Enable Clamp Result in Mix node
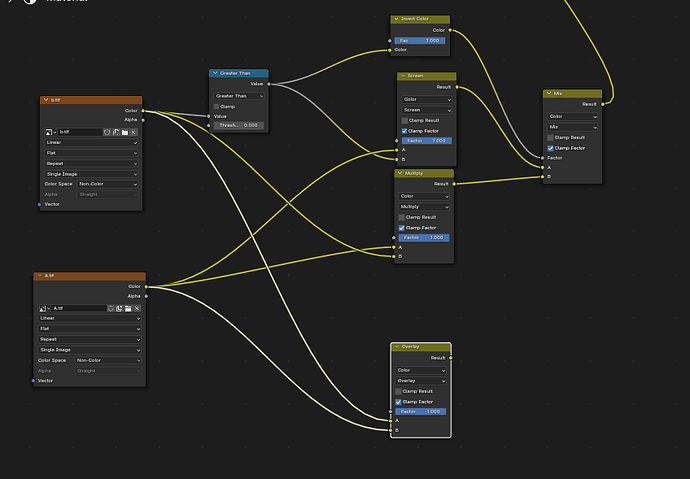 (x=550, y=138)
